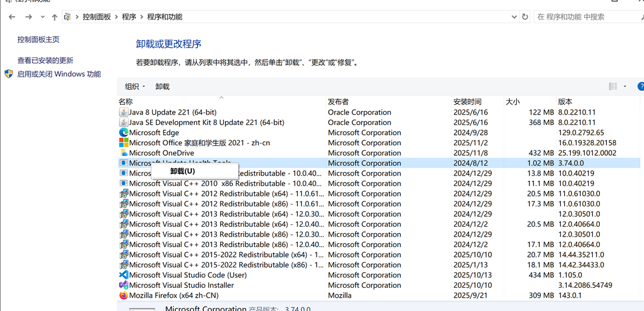Screen dimensions: 644x311
Task: Click the Java SE Development Kit icon
Action: pos(124,123)
